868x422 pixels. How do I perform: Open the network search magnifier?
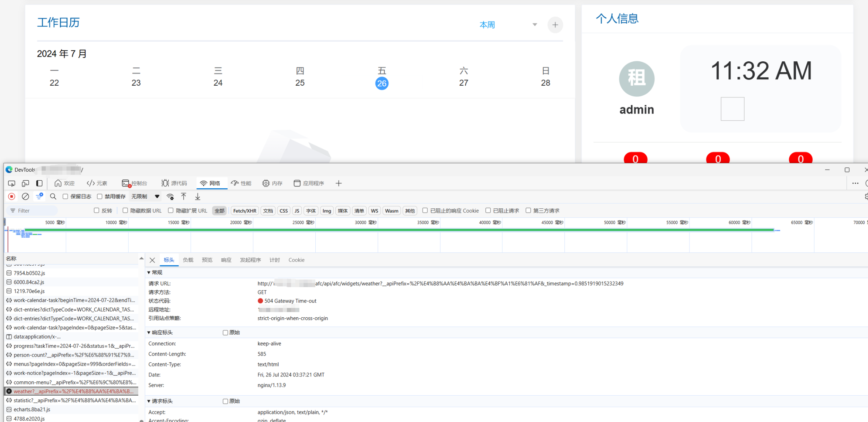pyautogui.click(x=53, y=197)
